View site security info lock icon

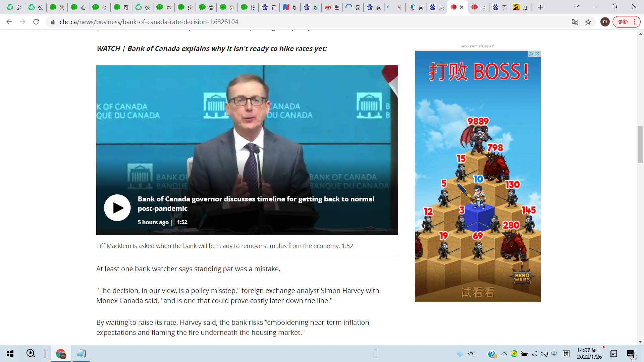pos(53,22)
